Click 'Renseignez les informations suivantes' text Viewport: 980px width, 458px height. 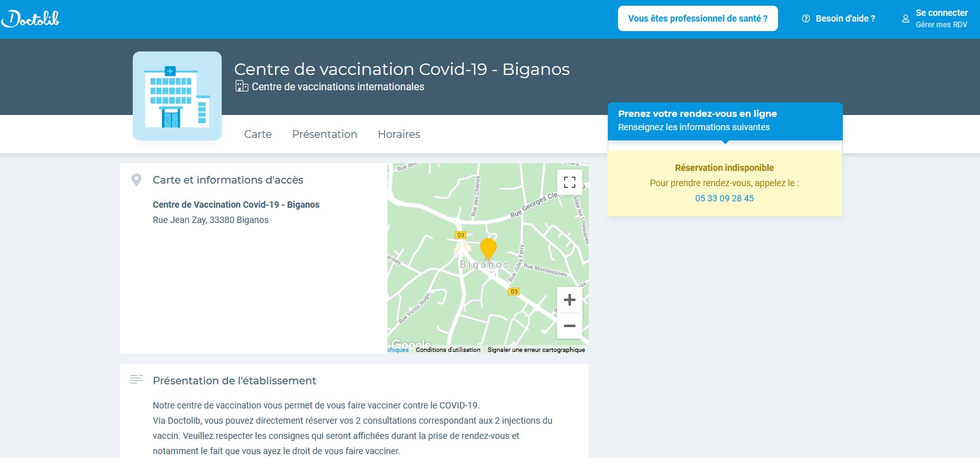pos(694,127)
